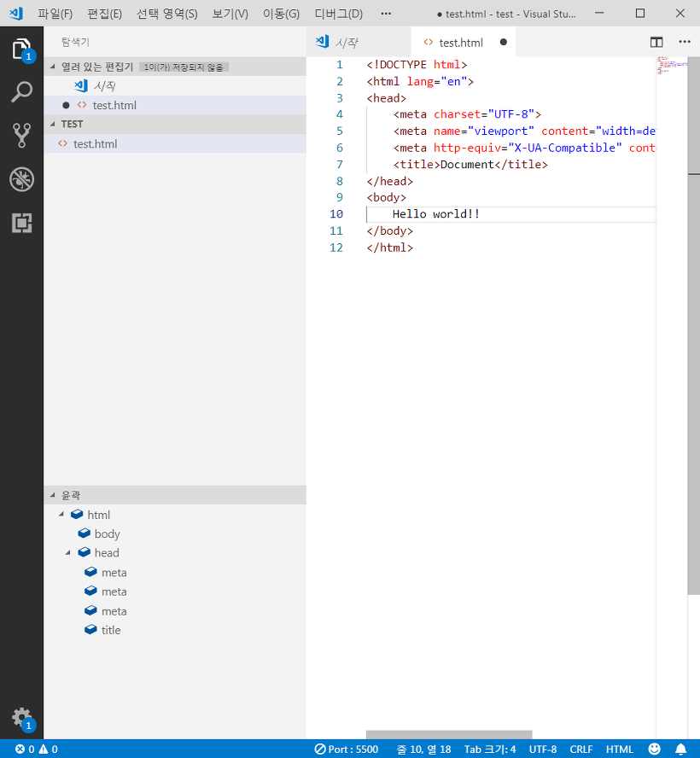
Task: Open notifications bell in status bar
Action: point(680,749)
